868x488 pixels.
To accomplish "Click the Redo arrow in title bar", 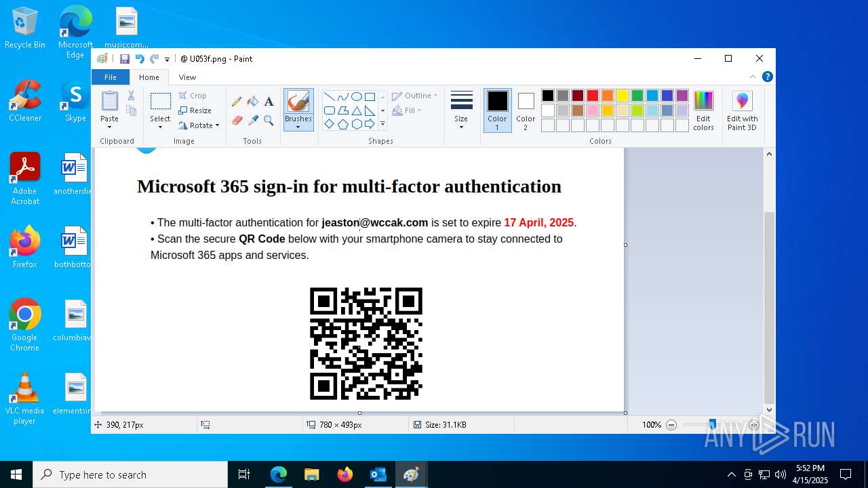I will (x=154, y=59).
